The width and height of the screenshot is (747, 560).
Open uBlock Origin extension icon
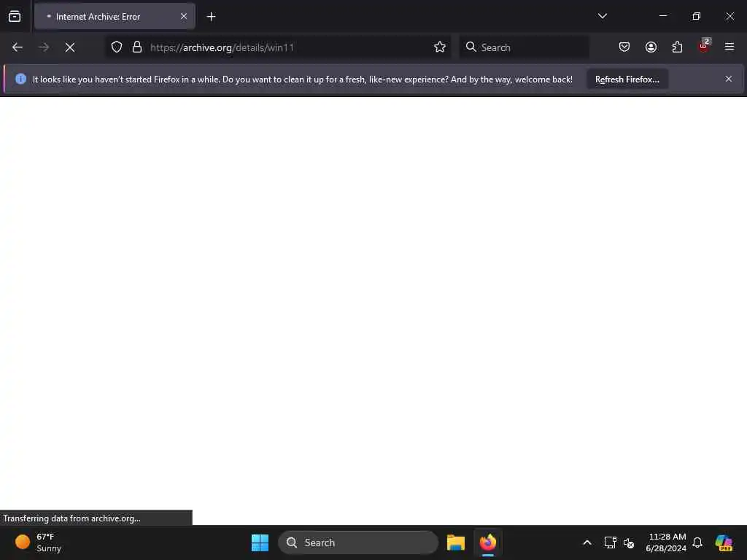[704, 46]
